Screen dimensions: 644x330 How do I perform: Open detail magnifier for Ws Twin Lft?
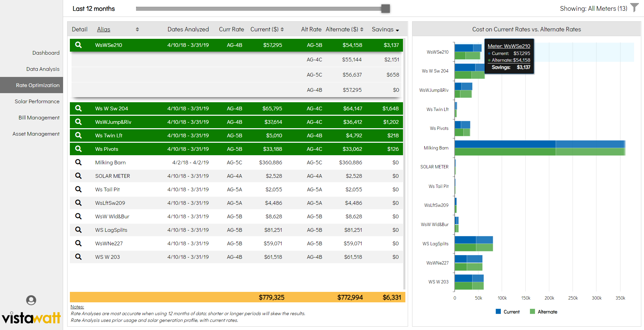coord(78,135)
